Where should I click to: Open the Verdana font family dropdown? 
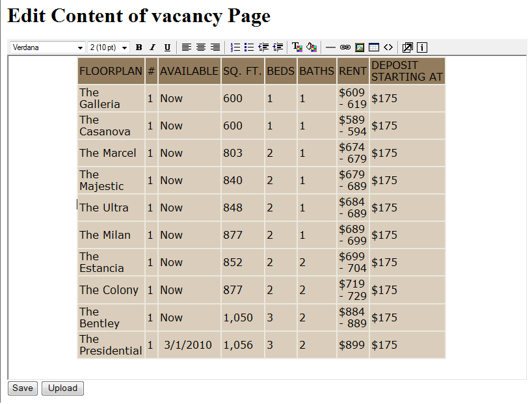tap(47, 47)
